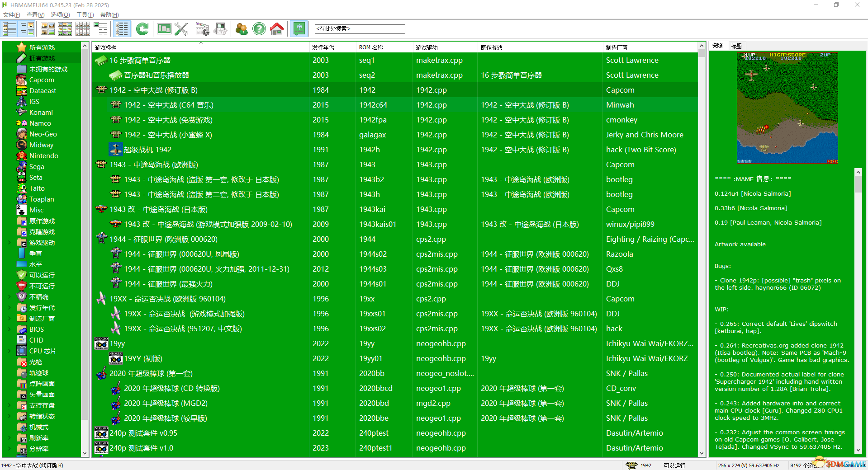868x470 pixels.
Task: Open the 选项(O) menu
Action: [60, 15]
